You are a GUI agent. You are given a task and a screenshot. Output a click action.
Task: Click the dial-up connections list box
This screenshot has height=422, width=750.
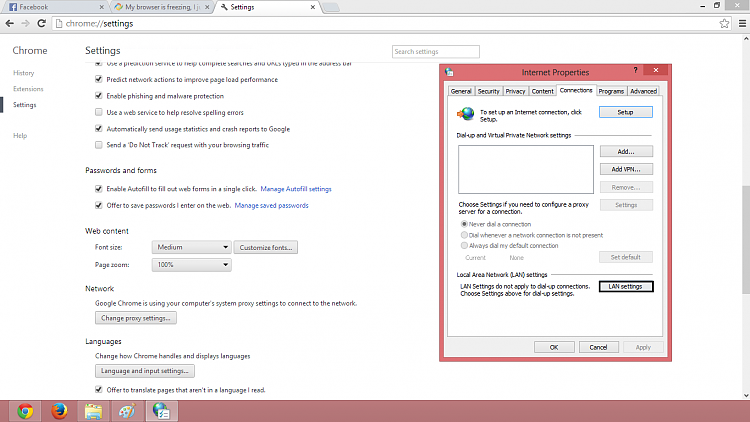pos(526,169)
